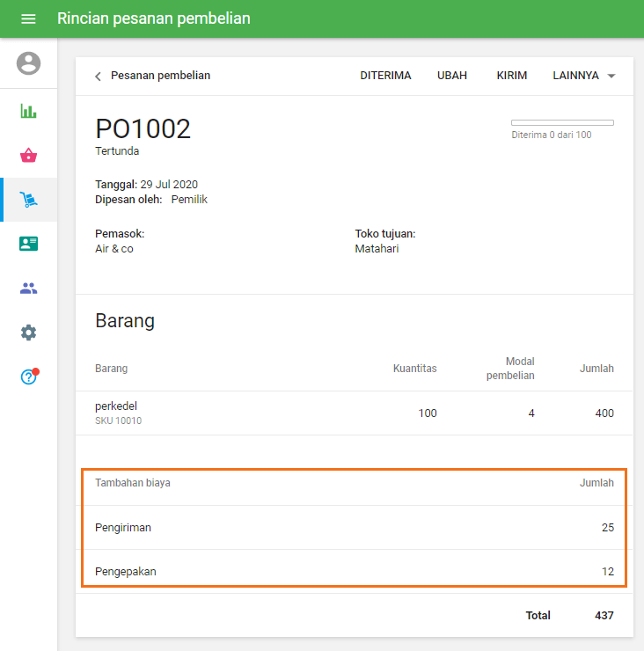The image size is (644, 651).
Task: Go back to Pesanan pembelian
Action: pos(160,76)
